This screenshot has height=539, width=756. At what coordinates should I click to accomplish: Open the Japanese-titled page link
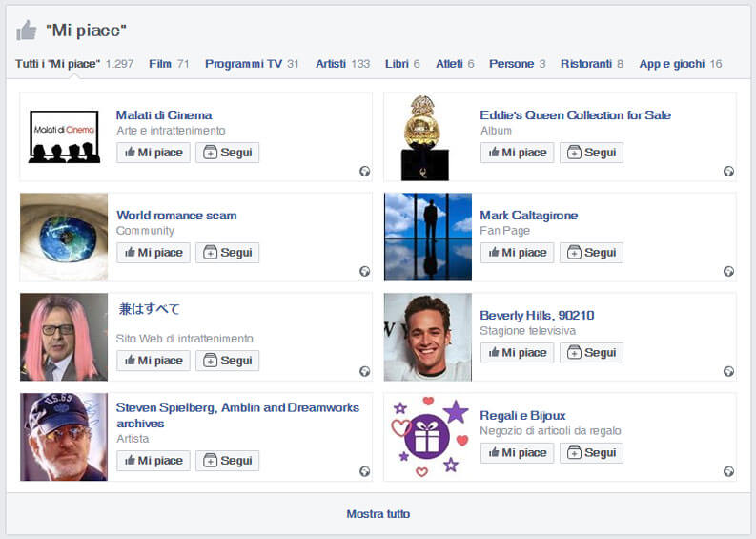149,309
